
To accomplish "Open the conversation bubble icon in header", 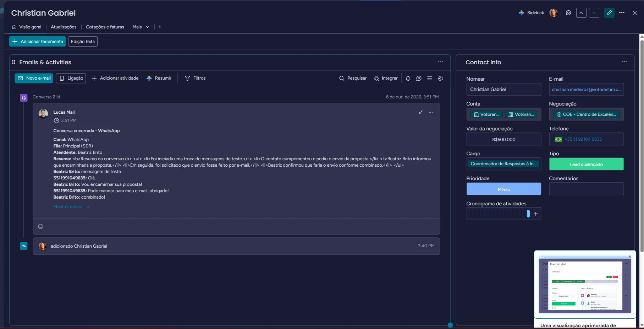I will pos(568,13).
